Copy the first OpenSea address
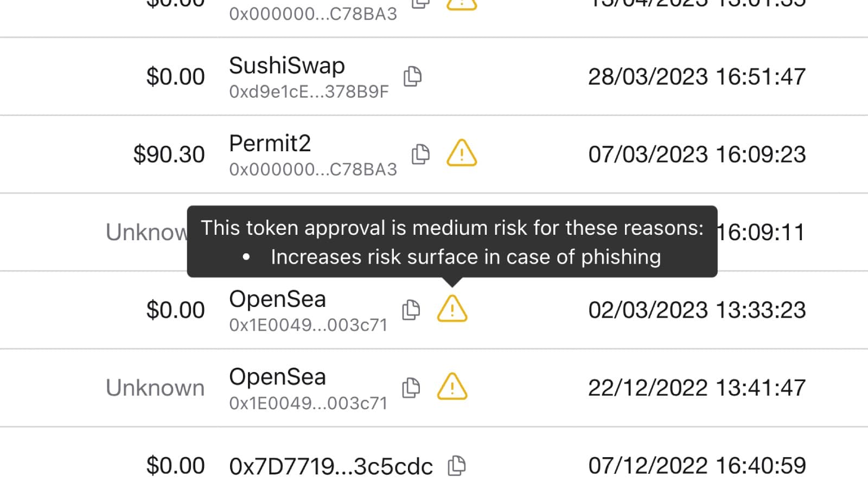This screenshot has width=868, height=488. pos(411,310)
